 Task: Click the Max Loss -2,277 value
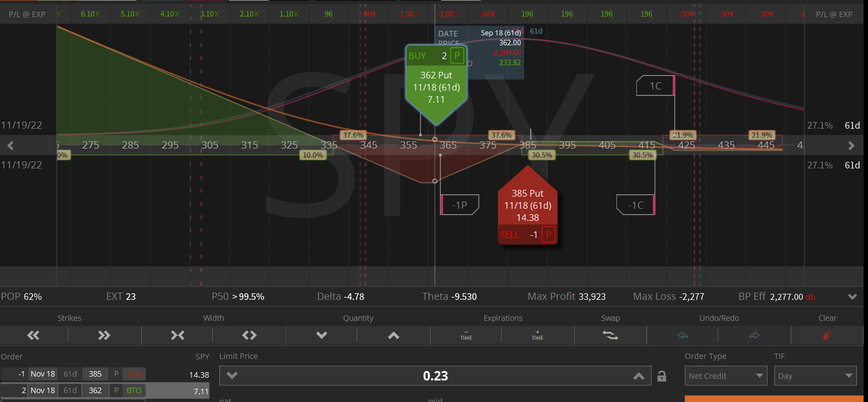(691, 297)
